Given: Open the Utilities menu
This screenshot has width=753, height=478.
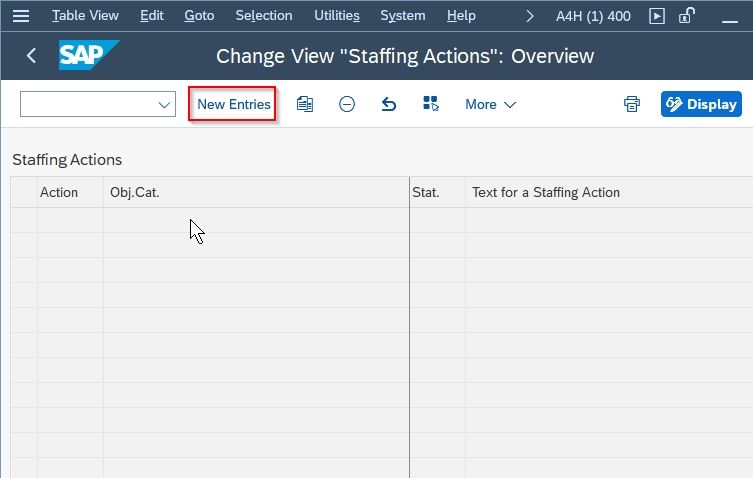Looking at the screenshot, I should (337, 16).
